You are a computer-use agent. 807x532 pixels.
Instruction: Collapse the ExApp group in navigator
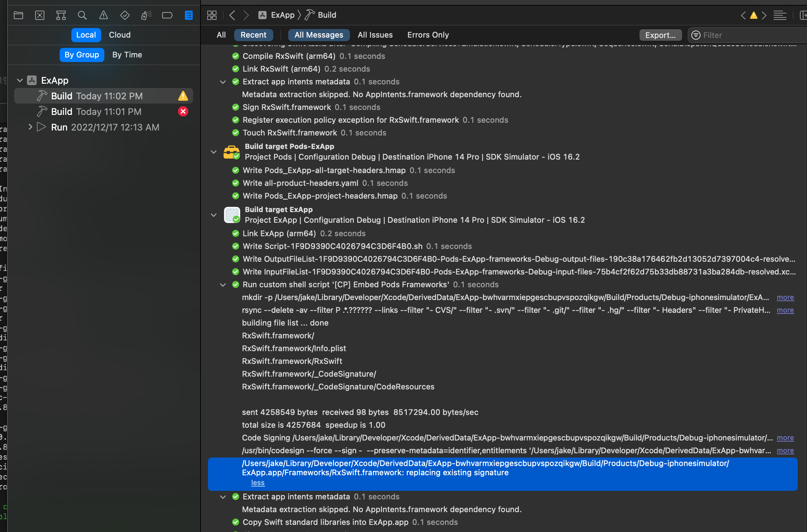[20, 81]
